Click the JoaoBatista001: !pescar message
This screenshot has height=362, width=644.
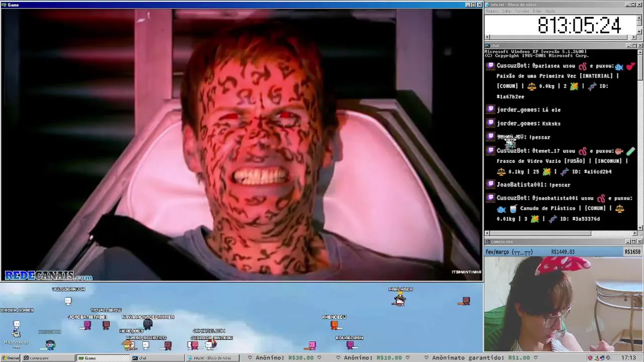click(x=533, y=185)
